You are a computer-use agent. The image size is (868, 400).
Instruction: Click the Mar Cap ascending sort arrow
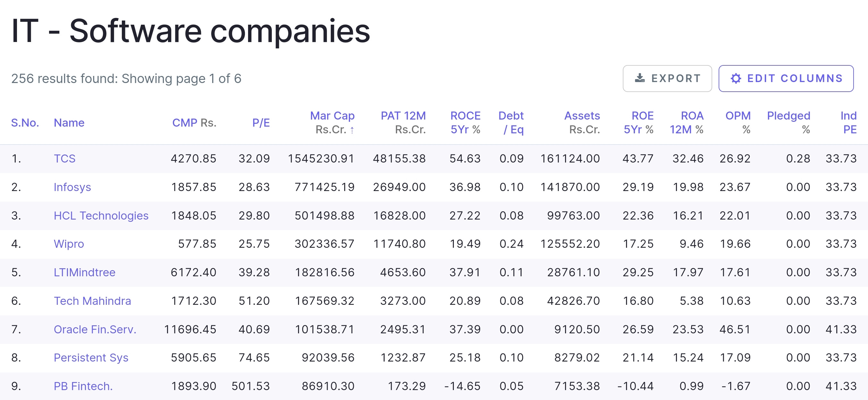352,130
